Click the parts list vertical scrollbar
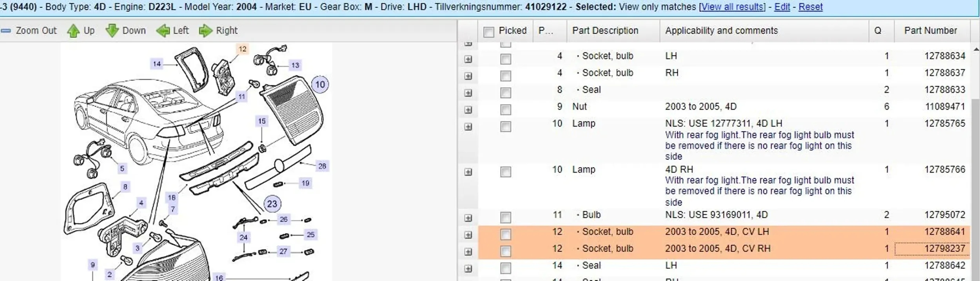This screenshot has width=980, height=281. (x=976, y=157)
